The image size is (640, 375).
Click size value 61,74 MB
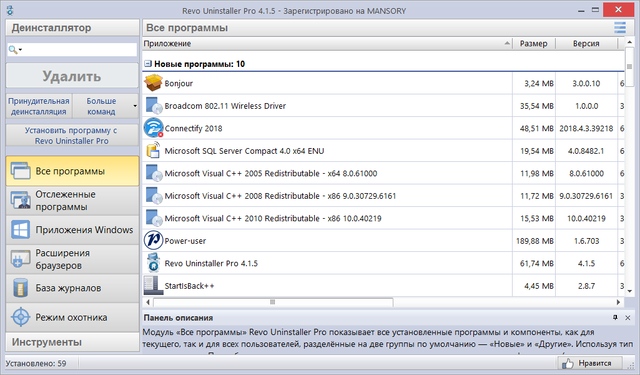point(537,263)
